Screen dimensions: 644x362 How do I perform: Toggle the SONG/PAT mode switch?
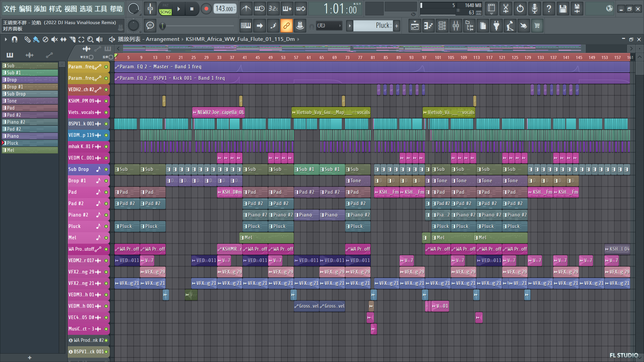tap(165, 9)
